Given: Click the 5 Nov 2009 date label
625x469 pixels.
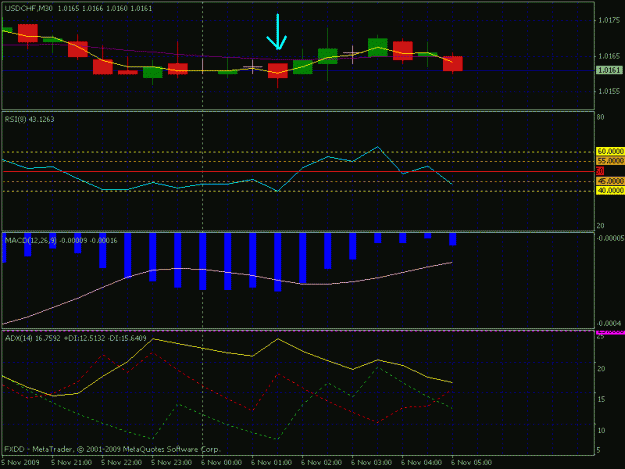Looking at the screenshot, I should pyautogui.click(x=20, y=463).
